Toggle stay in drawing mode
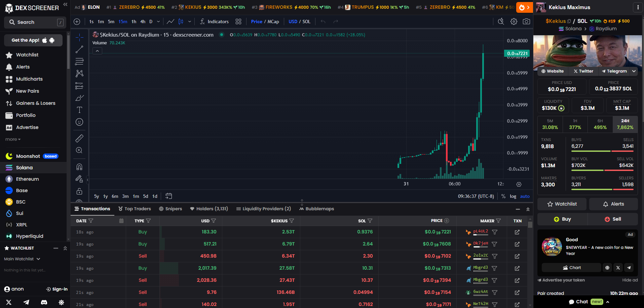644x308 pixels. [79, 179]
